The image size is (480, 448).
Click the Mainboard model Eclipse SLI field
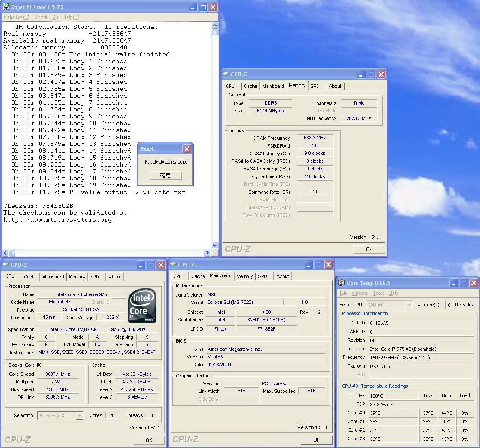point(244,302)
